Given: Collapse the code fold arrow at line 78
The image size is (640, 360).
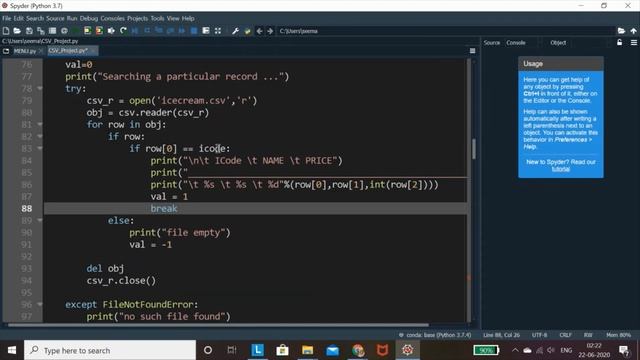Looking at the screenshot, I should click(x=40, y=88).
